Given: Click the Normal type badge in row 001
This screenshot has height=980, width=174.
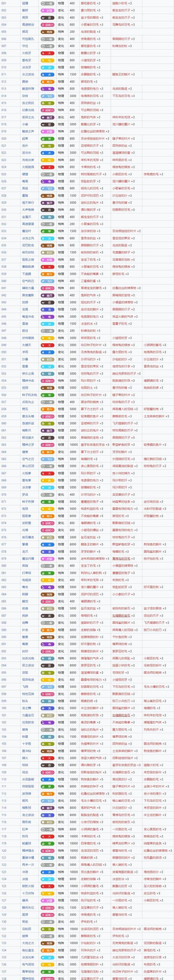Looking at the screenshot, I should coord(47,3).
